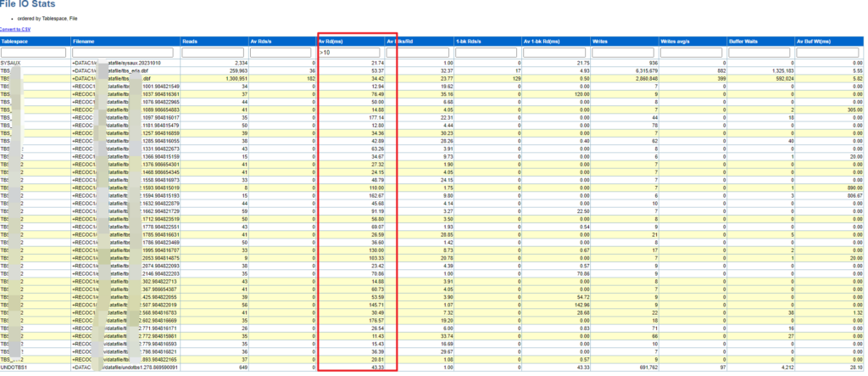Click the Av Rd(ms) value 177.14
This screenshot has width=868, height=376.
pyautogui.click(x=376, y=117)
